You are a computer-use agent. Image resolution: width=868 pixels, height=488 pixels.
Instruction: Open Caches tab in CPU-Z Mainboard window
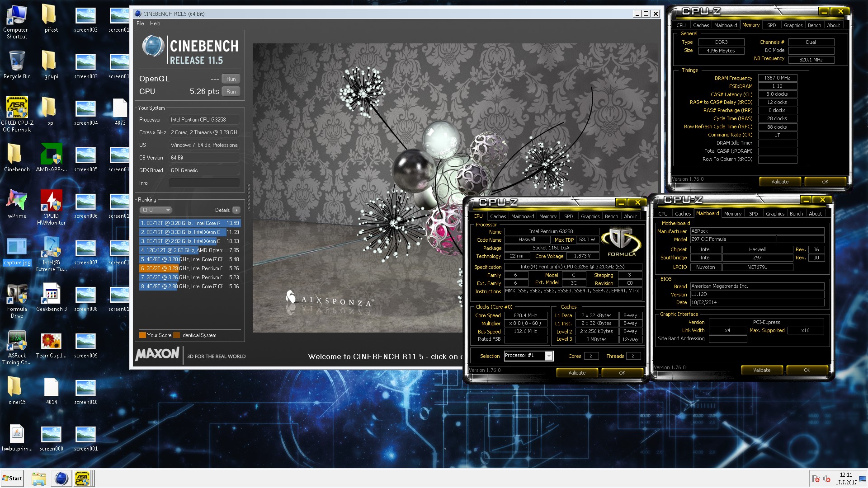pos(683,214)
